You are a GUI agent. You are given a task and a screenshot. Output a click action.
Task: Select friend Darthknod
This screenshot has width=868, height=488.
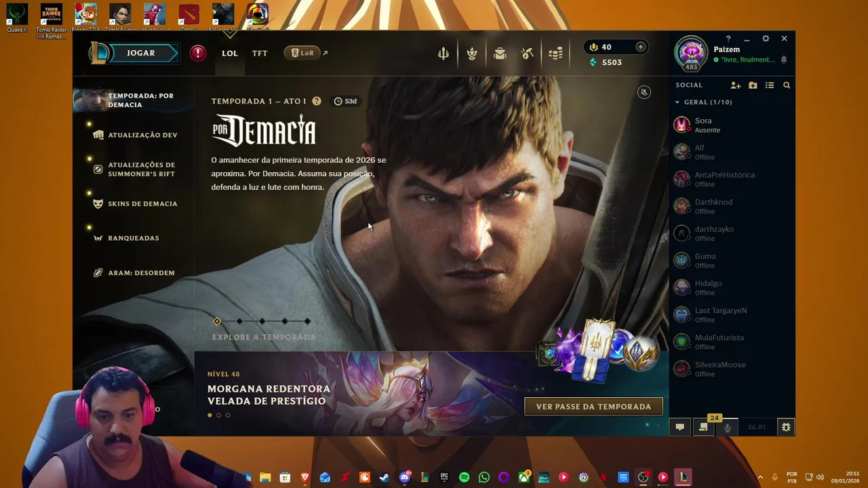coord(732,206)
